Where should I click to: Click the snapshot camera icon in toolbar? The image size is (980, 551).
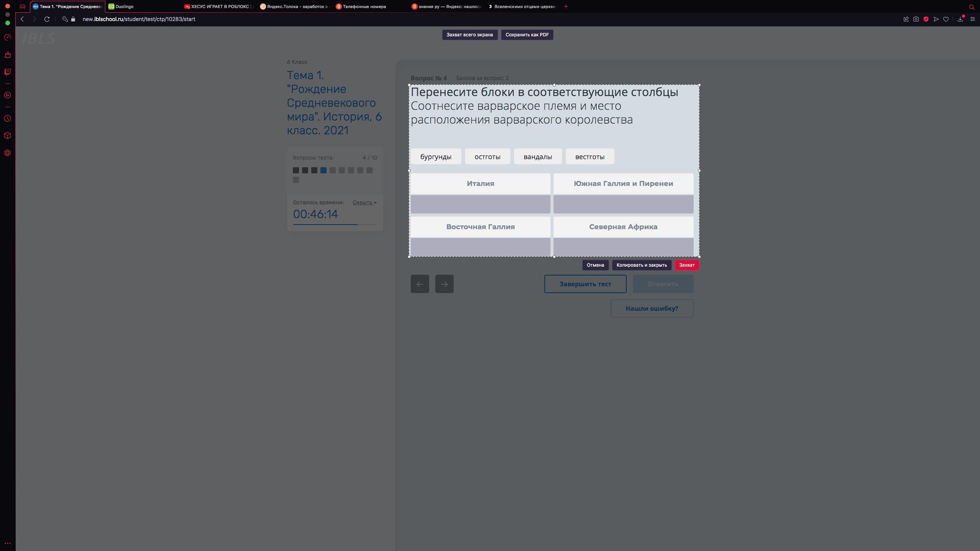[916, 19]
